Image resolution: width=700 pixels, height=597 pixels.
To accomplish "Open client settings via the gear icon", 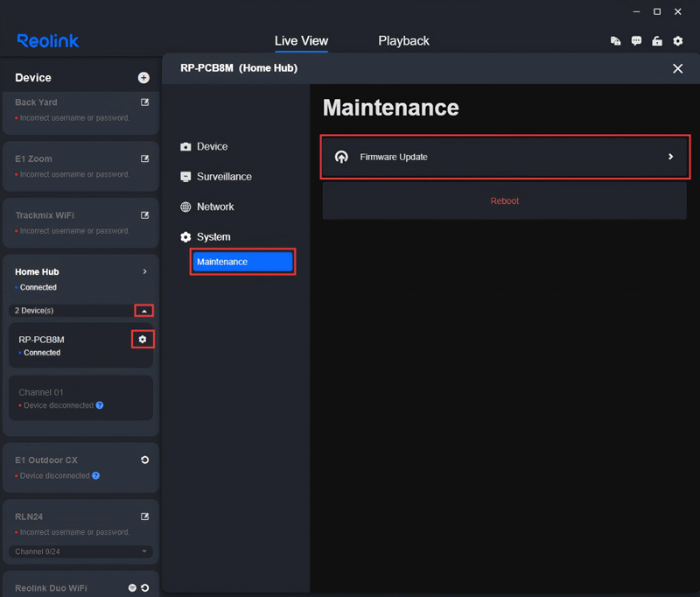I will pos(678,41).
